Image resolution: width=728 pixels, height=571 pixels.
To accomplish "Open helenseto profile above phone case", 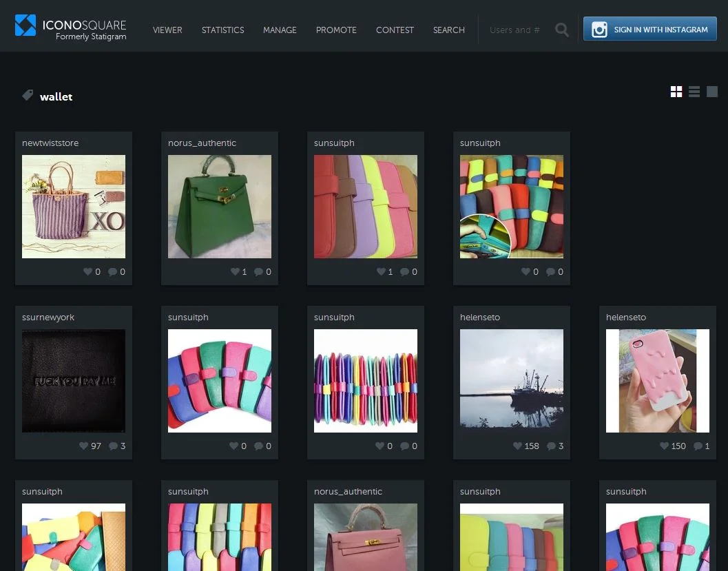I will 626,317.
